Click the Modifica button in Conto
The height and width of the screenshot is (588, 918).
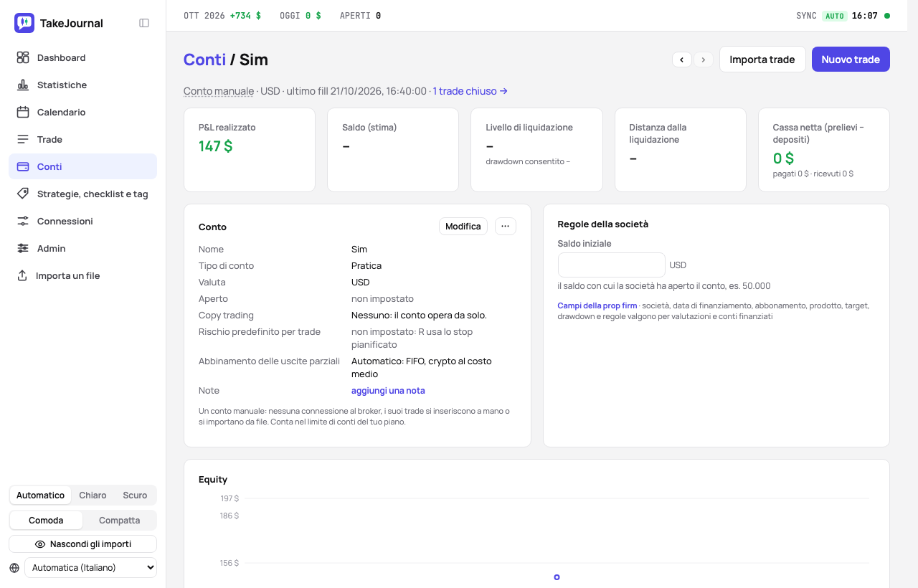[463, 227]
